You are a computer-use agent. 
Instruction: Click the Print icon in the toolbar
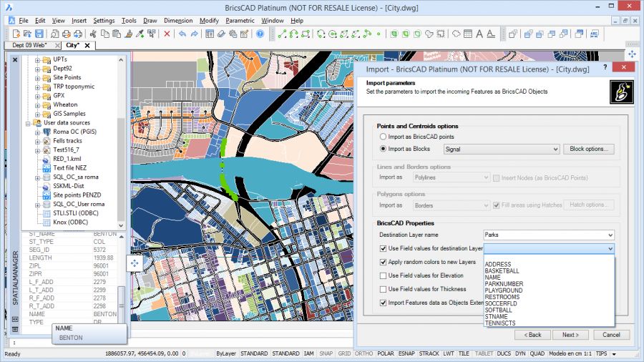[x=66, y=34]
